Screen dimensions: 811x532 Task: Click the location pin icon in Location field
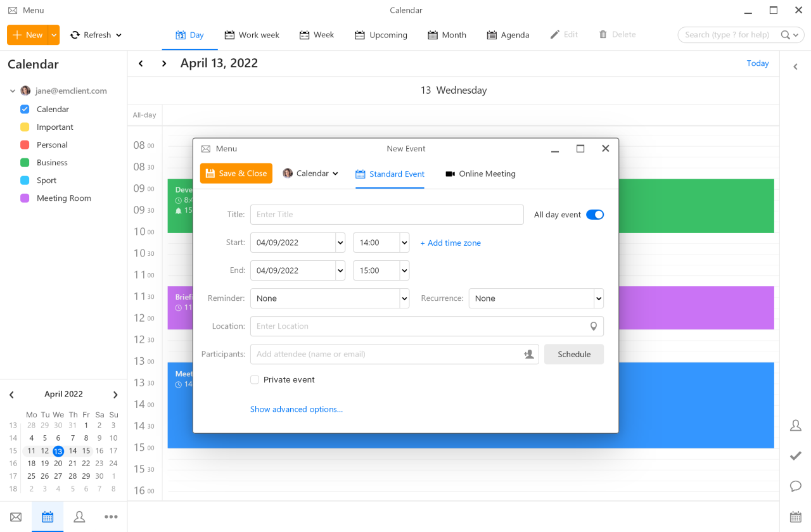point(594,326)
